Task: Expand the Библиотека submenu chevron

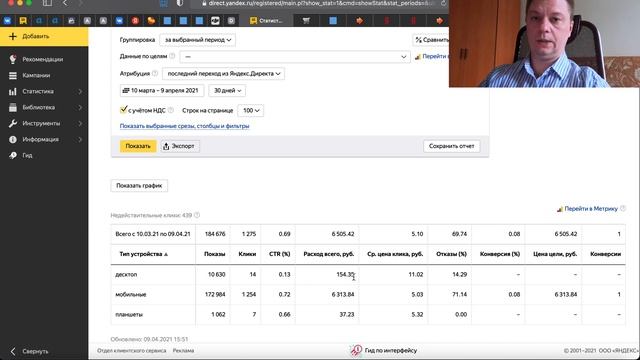Action: point(80,107)
